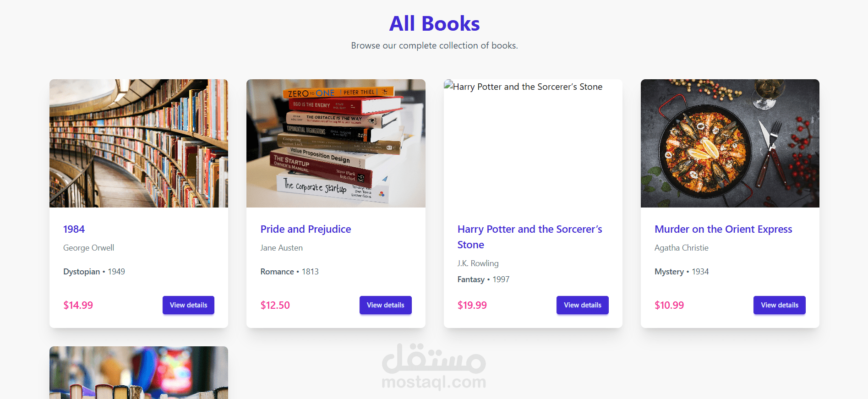Click the author name George Orwell

(89, 248)
